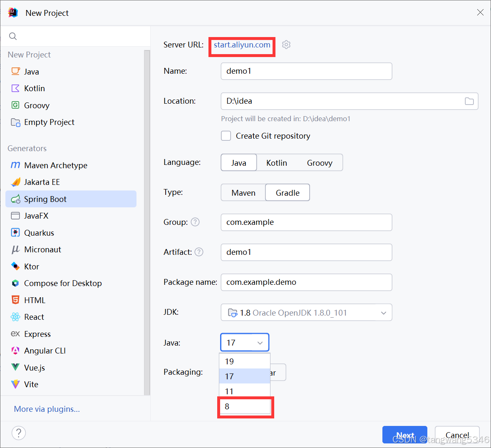
Task: Click the Kotlin icon in sidebar
Action: coord(15,88)
